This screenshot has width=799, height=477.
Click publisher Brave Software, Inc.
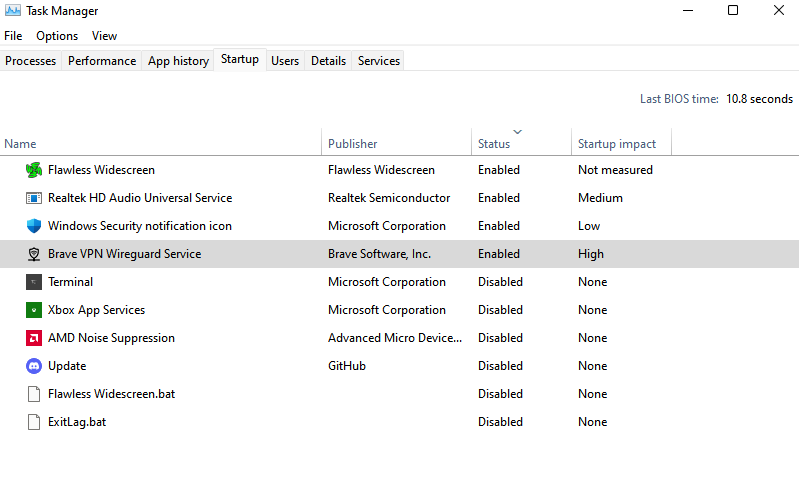379,254
